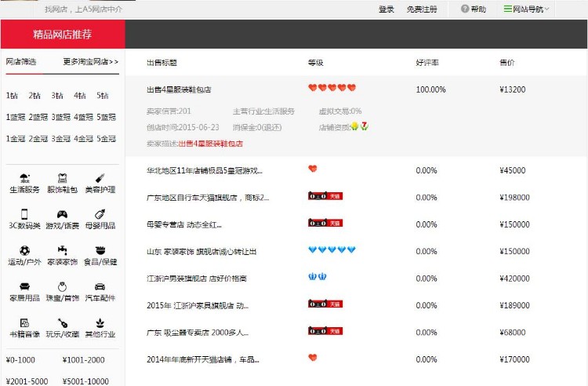The width and height of the screenshot is (588, 386).
Task: Choose the 美容护理 category icon
Action: pyautogui.click(x=100, y=178)
